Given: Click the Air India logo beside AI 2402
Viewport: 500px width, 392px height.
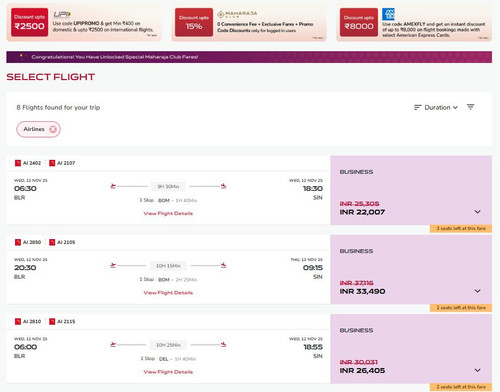Looking at the screenshot, I should click(18, 163).
